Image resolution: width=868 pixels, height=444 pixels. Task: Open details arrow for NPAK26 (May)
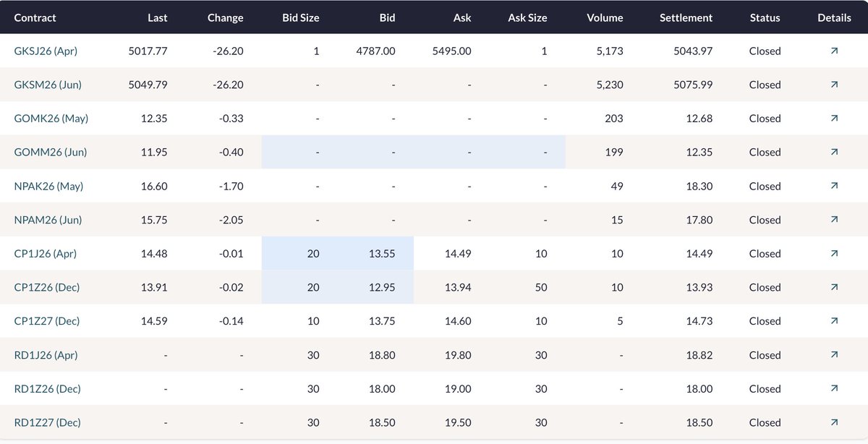point(834,186)
